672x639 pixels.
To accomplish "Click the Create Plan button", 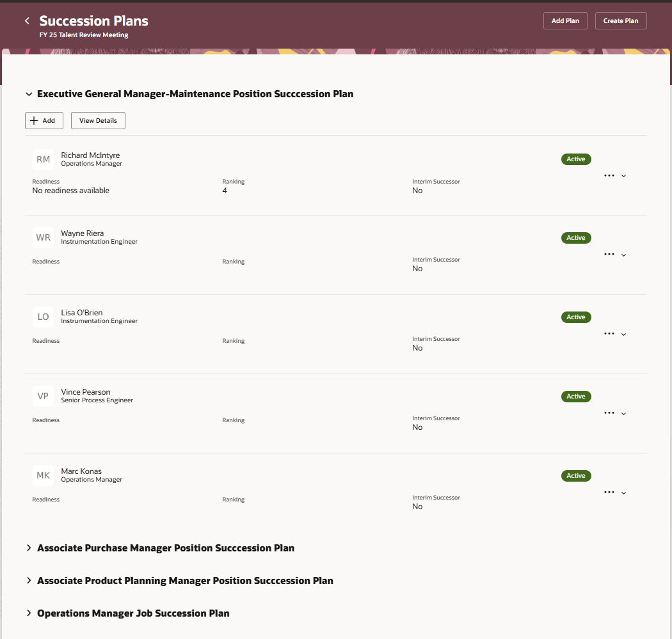I will [x=621, y=20].
